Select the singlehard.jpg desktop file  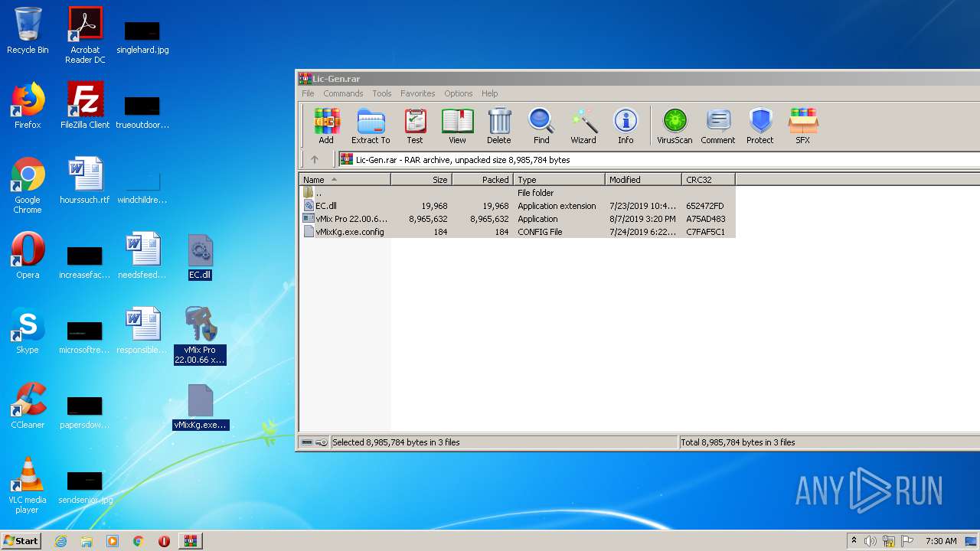142,37
